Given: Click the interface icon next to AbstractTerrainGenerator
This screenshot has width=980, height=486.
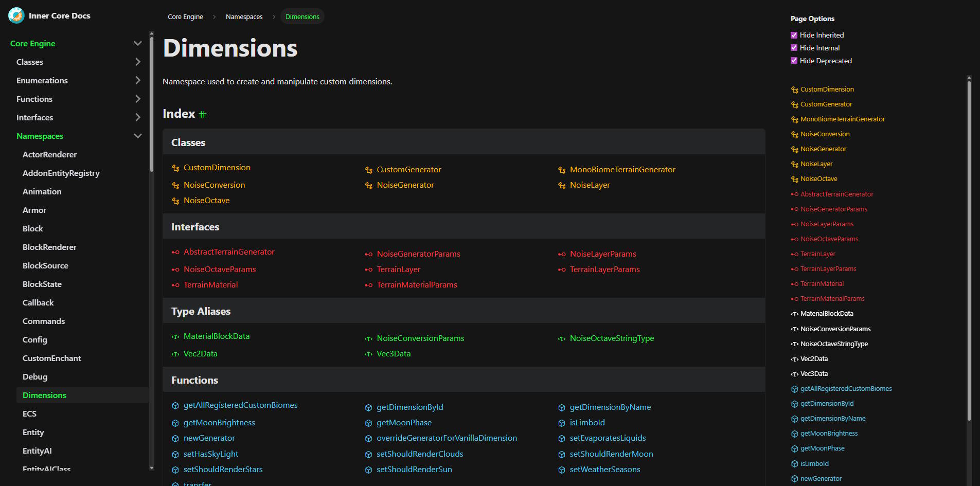Looking at the screenshot, I should click(175, 253).
